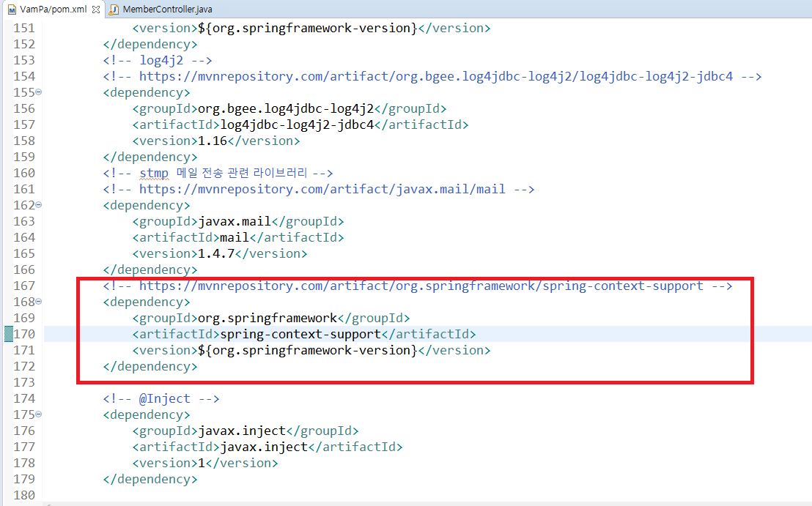Viewport: 812px width, 506px height.
Task: Click the Maven icon on pom.xml tab
Action: coord(12,10)
